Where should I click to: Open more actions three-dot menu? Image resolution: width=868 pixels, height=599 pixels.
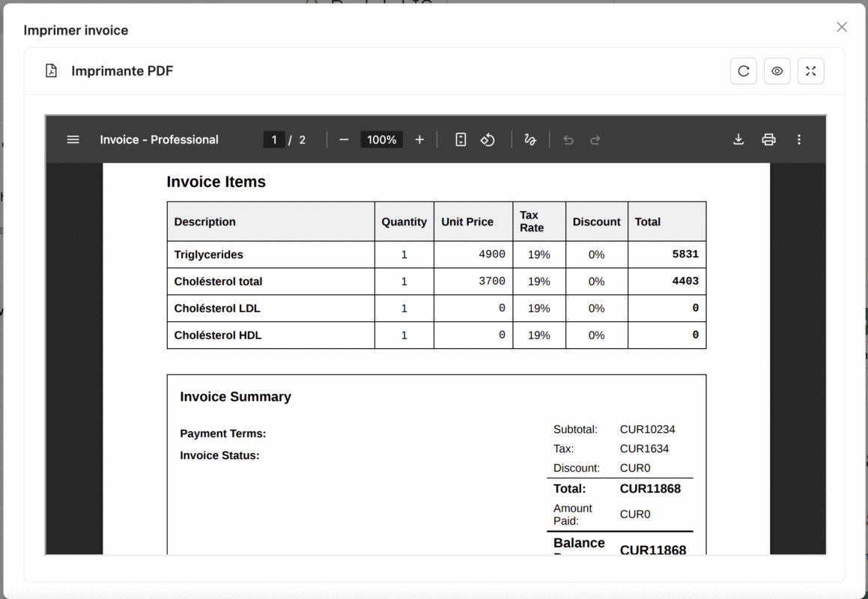coord(799,139)
